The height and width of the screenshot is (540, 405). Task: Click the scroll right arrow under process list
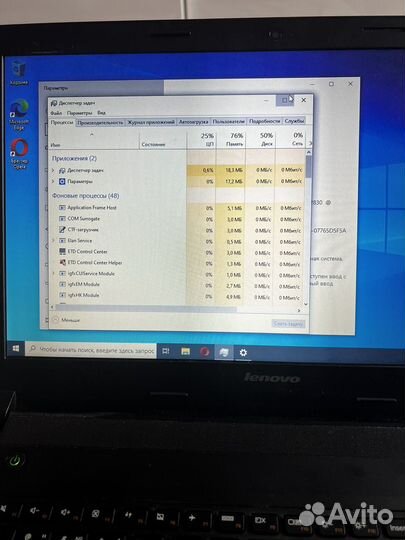[x=299, y=310]
